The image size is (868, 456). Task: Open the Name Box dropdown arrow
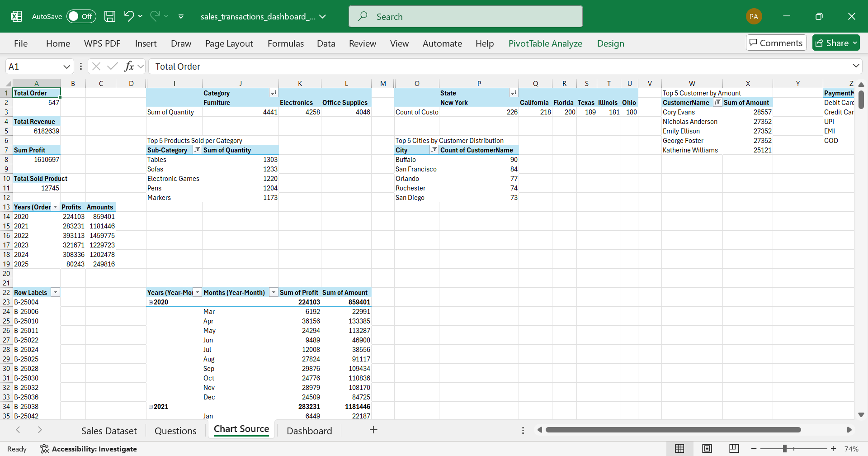pos(66,66)
